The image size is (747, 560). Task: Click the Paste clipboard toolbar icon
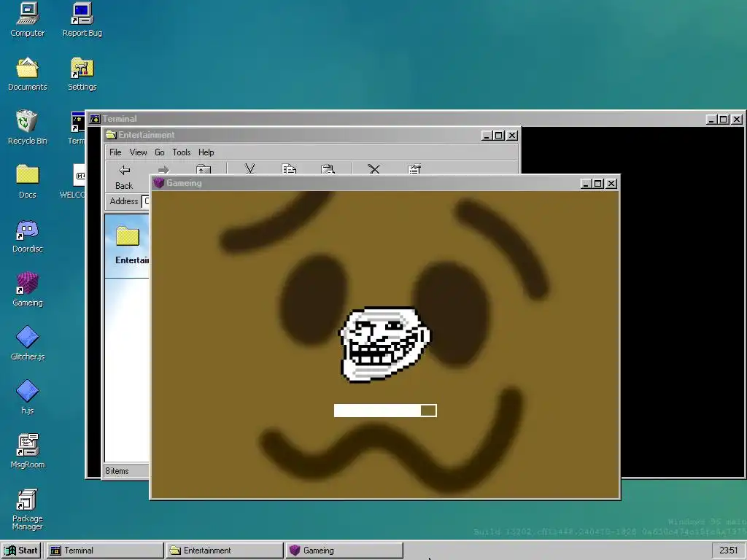tap(328, 169)
